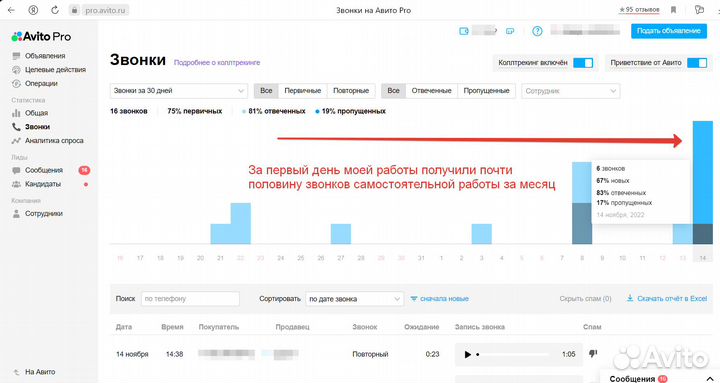Screen dimensions: 720x383
Task: Select Пропущенные calls filter
Action: [486, 91]
